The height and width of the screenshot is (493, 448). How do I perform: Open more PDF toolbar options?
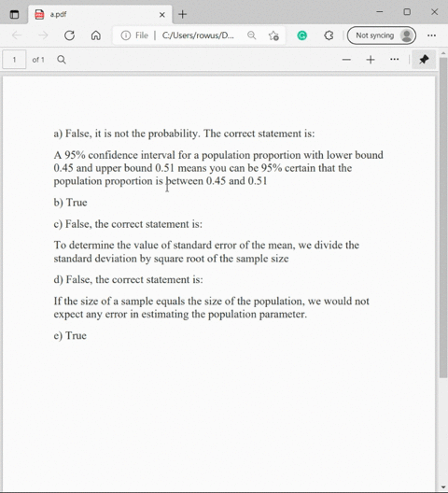(x=394, y=60)
